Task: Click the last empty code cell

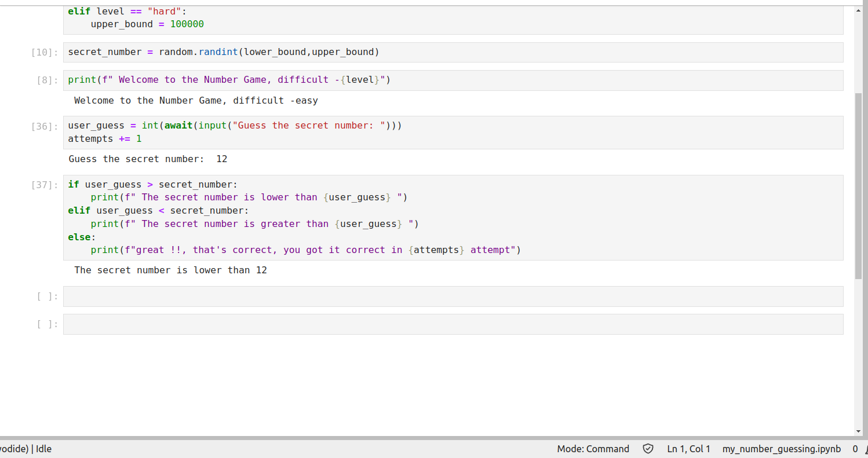Action: (x=452, y=324)
